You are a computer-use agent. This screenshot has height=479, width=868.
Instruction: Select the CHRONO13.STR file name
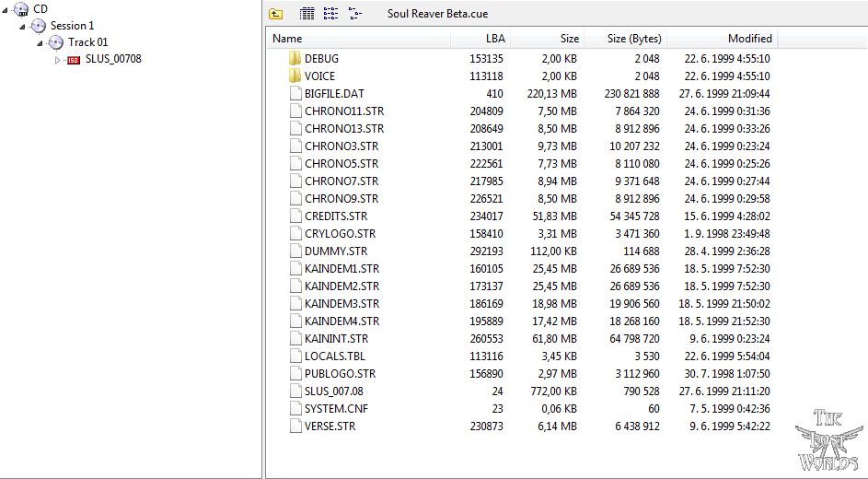click(343, 128)
